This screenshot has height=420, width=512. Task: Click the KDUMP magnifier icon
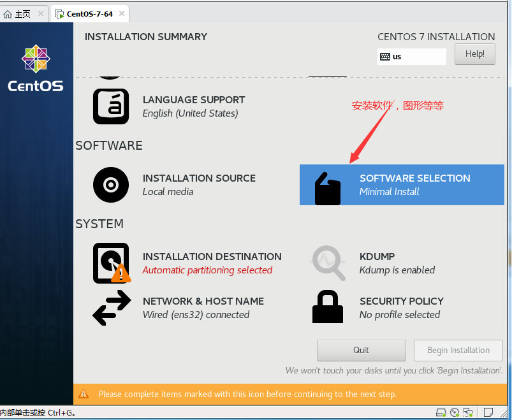pos(328,263)
